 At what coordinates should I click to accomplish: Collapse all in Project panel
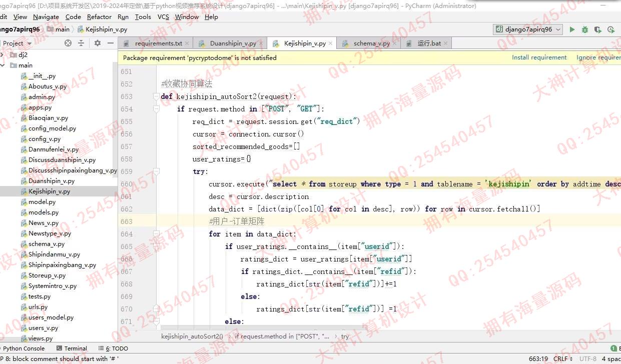tap(81, 43)
